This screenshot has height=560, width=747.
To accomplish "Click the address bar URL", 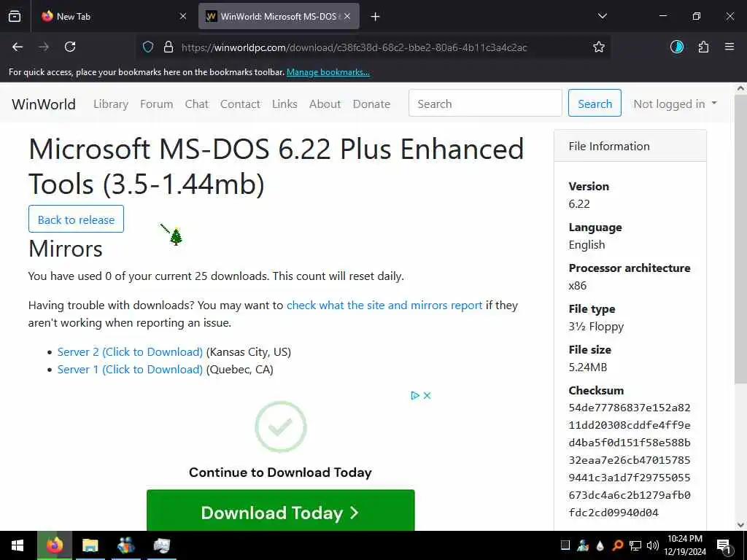I will (x=354, y=47).
